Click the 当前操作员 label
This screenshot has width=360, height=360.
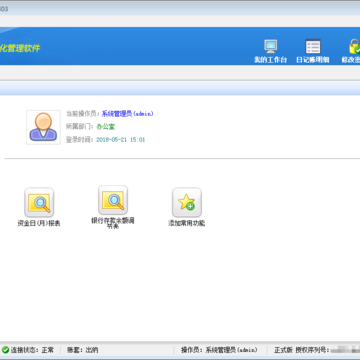click(x=82, y=114)
